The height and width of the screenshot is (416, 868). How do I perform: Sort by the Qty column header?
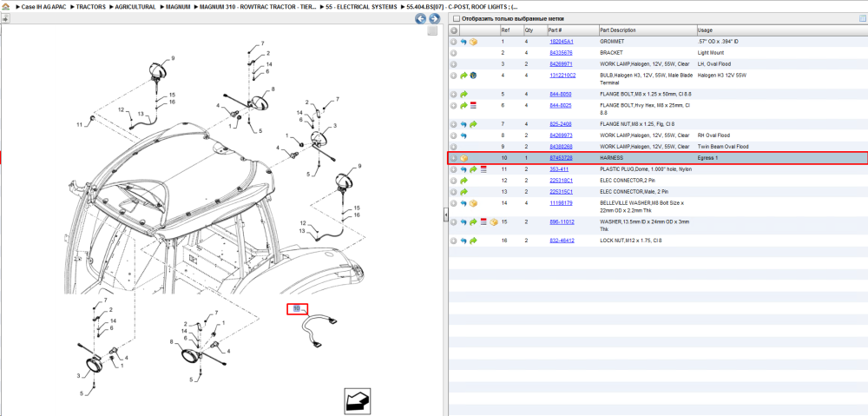point(534,30)
